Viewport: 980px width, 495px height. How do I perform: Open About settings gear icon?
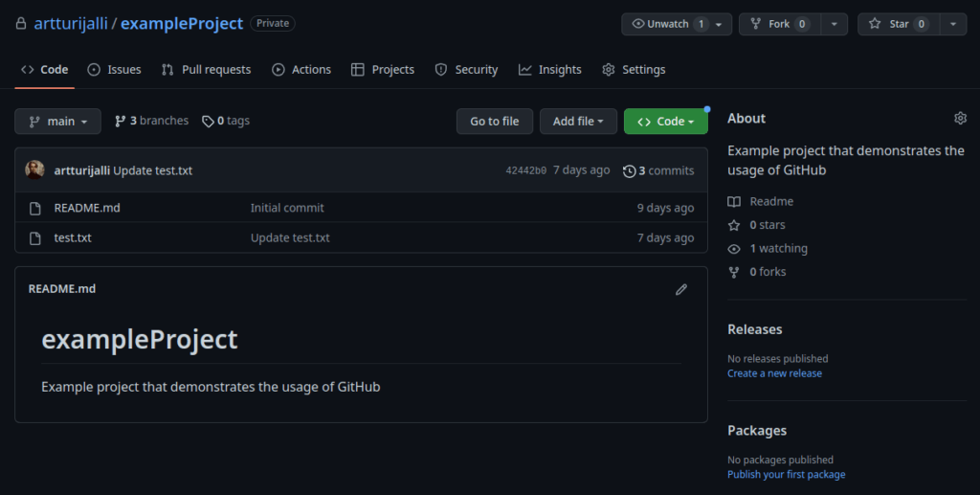[960, 118]
